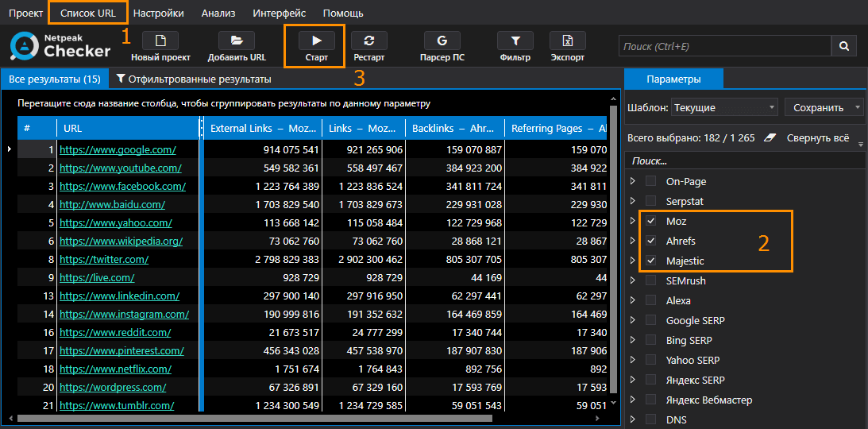
Task: Open the https://www.wikipedia.org/ link
Action: point(122,241)
